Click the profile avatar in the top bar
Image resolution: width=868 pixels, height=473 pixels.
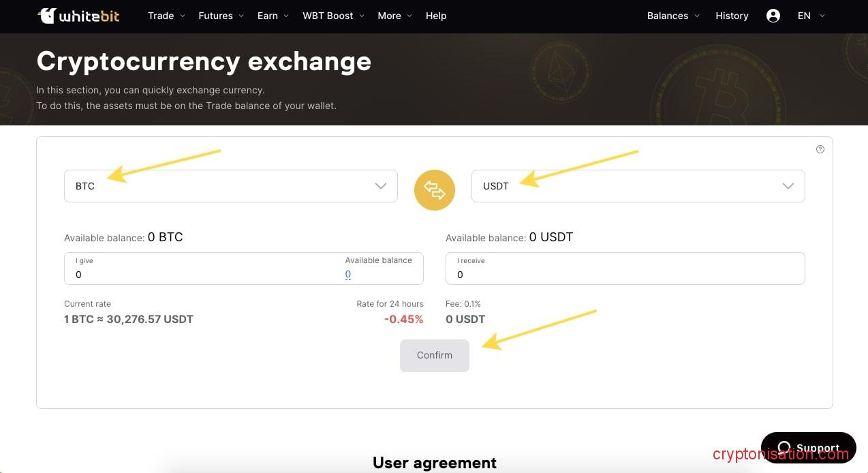[x=773, y=15]
